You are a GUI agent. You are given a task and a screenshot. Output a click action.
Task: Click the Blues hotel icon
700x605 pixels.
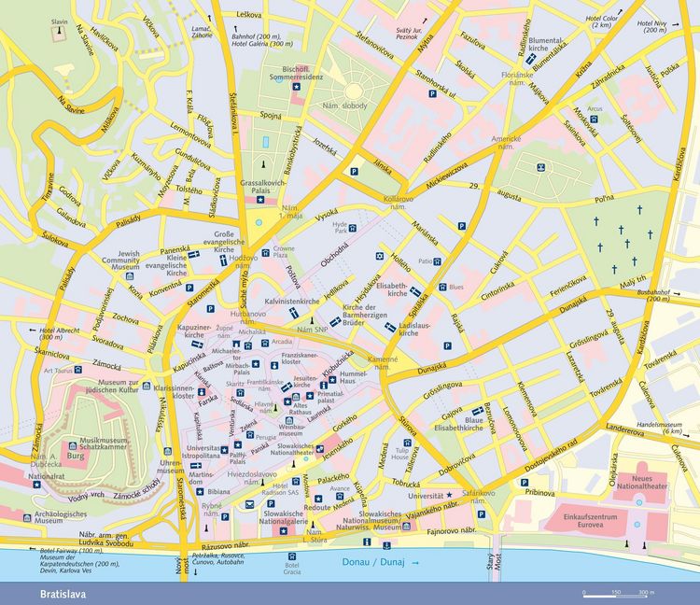point(442,287)
